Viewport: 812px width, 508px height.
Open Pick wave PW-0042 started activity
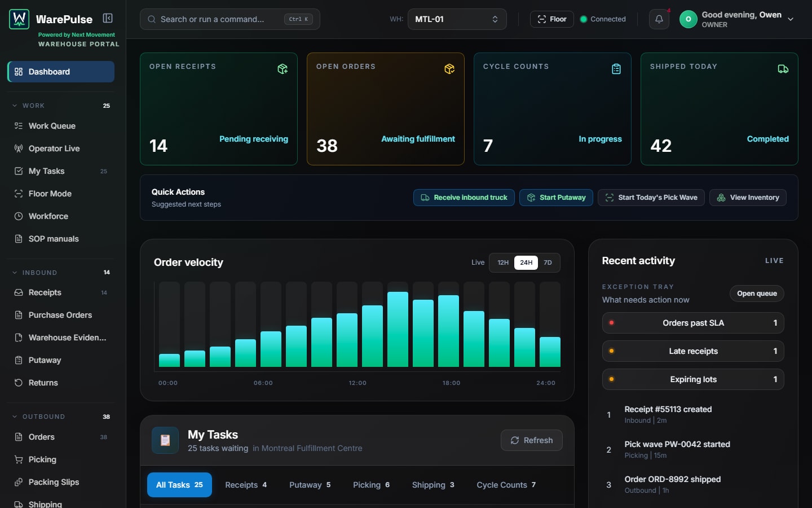click(x=693, y=449)
